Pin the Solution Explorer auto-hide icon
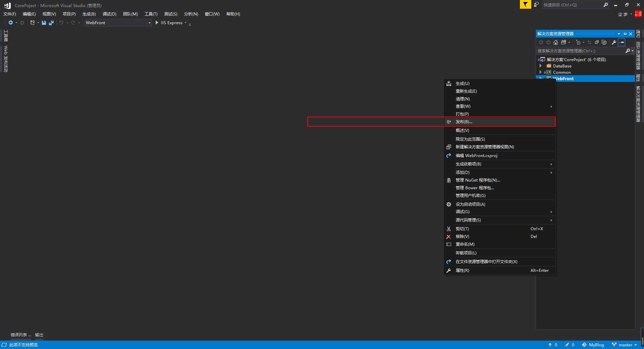This screenshot has height=349, width=644. click(x=625, y=34)
